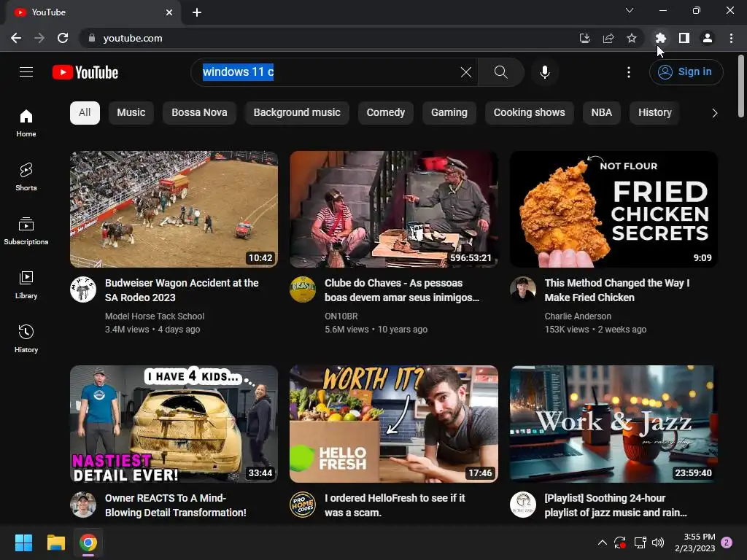
Task: Toggle the Chrome side panel icon
Action: click(x=684, y=38)
